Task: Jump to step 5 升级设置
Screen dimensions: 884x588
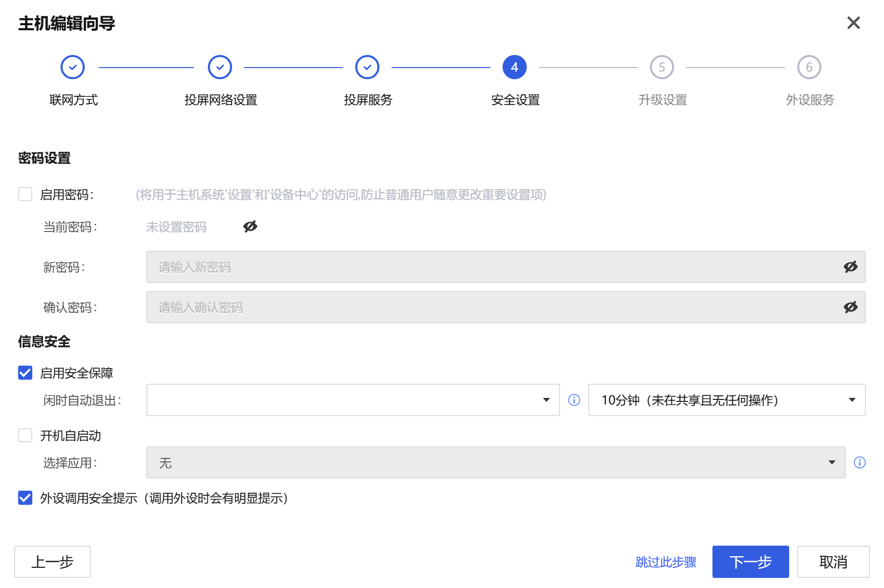Action: click(x=662, y=67)
